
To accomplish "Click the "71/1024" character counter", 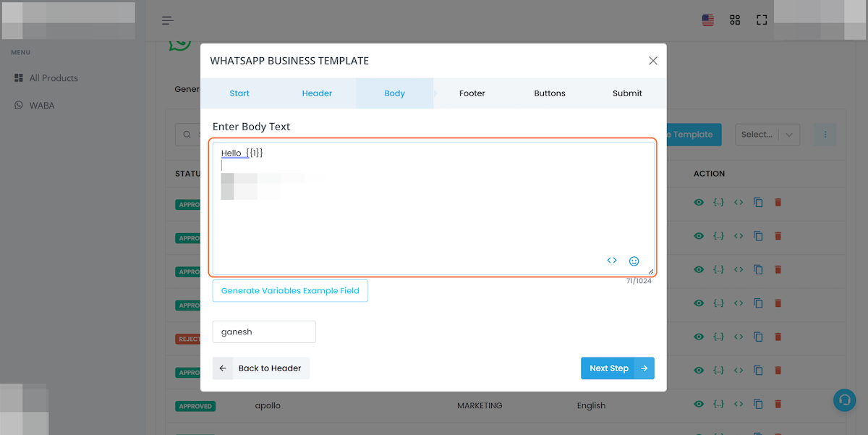I will tap(639, 281).
